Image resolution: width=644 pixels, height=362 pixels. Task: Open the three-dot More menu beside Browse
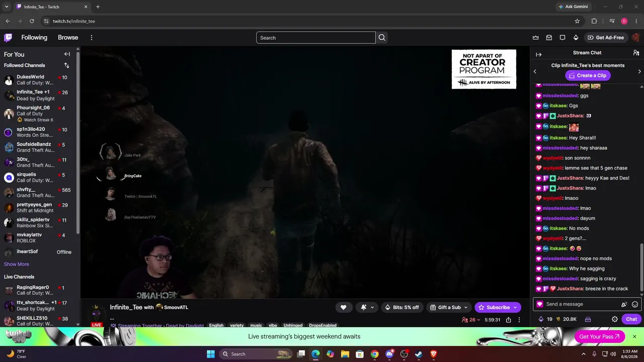click(x=92, y=38)
